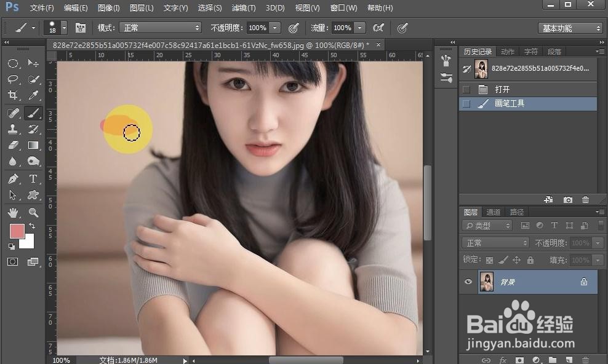Open the blend mode dropdown showing 正常

[x=160, y=27]
